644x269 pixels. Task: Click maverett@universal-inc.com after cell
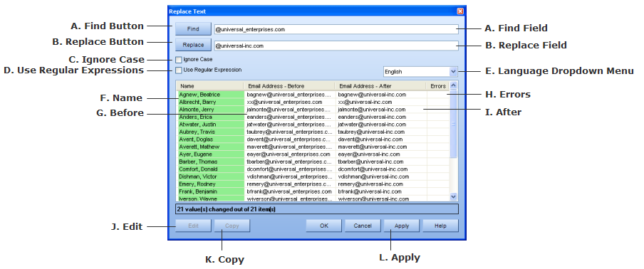tap(380, 147)
